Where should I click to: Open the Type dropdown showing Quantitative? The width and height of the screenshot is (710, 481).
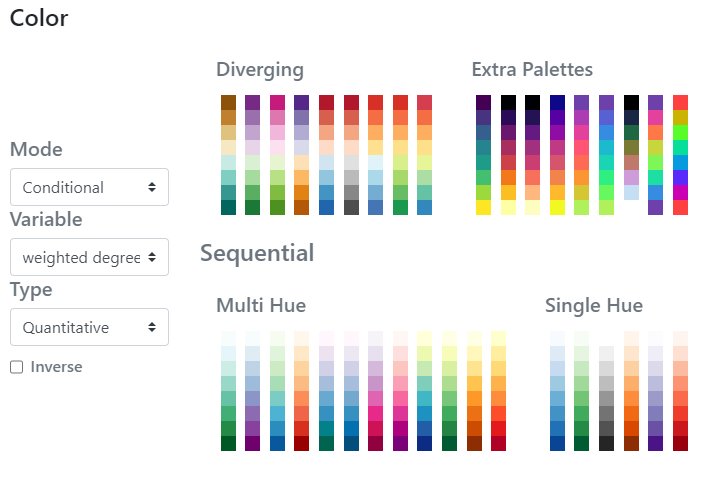89,327
